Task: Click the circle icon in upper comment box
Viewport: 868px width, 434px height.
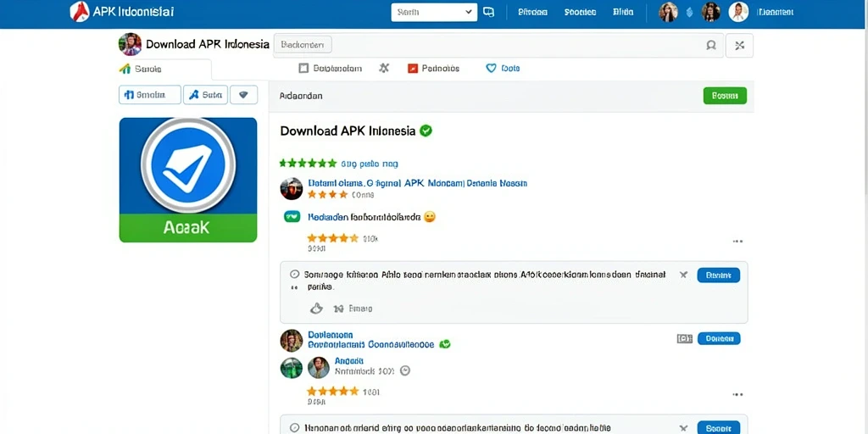Action: tap(294, 274)
